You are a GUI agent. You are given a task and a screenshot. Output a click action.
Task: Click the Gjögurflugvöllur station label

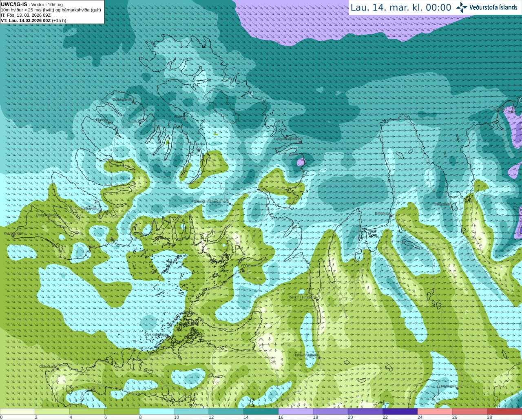(x=287, y=139)
